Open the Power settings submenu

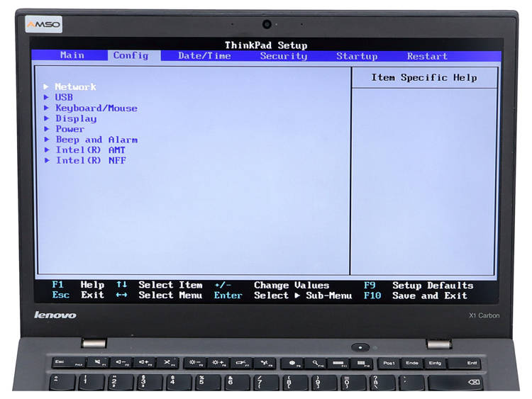[x=70, y=129]
